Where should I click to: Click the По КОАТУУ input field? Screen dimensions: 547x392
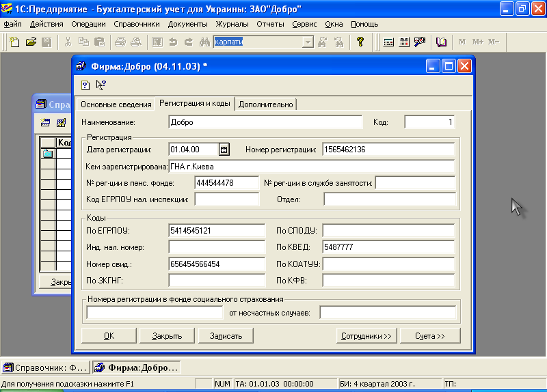pos(388,264)
